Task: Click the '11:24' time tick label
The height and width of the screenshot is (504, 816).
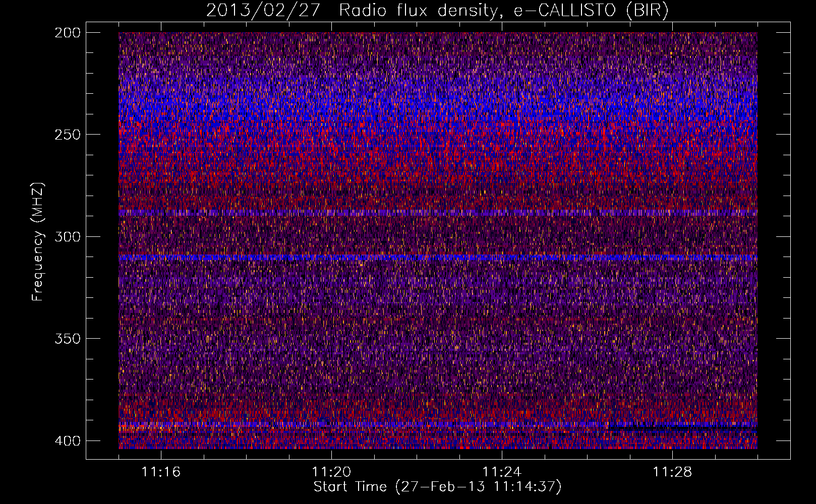Action: pyautogui.click(x=502, y=472)
